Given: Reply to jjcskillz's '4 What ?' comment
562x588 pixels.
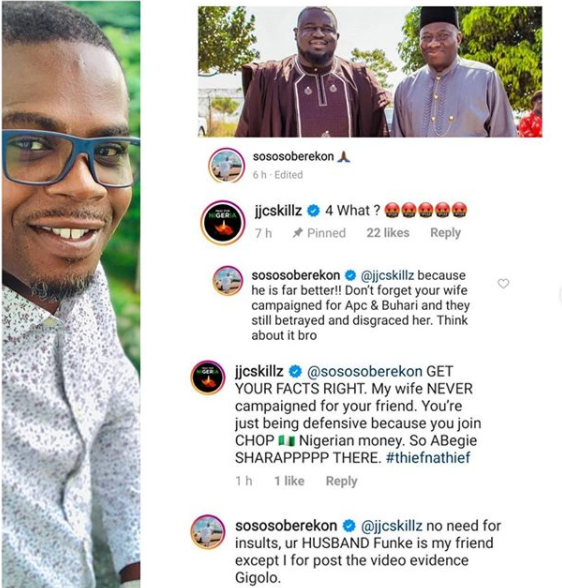Looking at the screenshot, I should pyautogui.click(x=445, y=232).
